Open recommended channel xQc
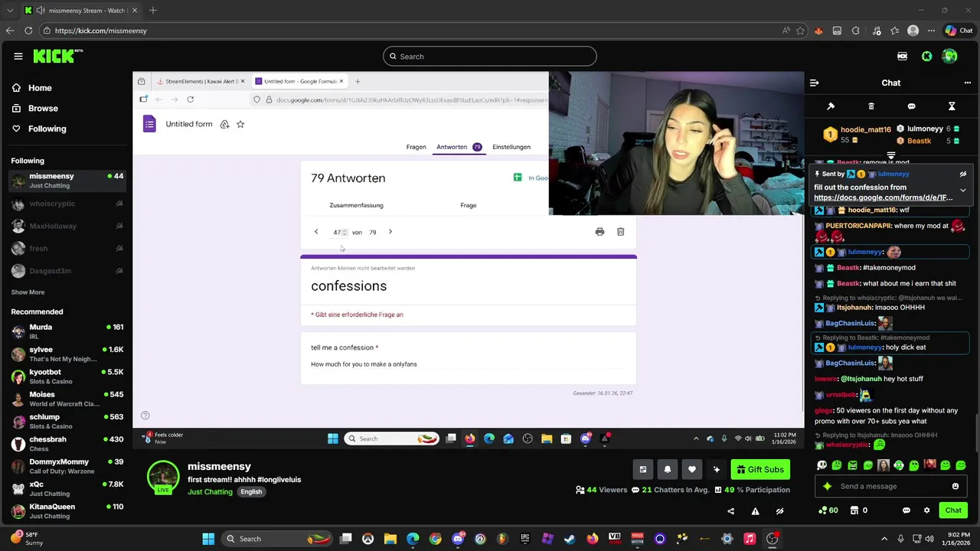This screenshot has width=980, height=551. [x=67, y=488]
